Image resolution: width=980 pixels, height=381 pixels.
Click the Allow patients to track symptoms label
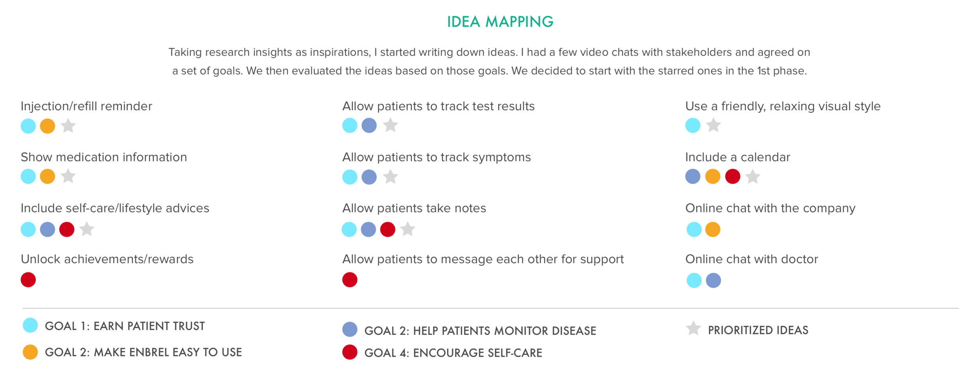click(x=436, y=157)
